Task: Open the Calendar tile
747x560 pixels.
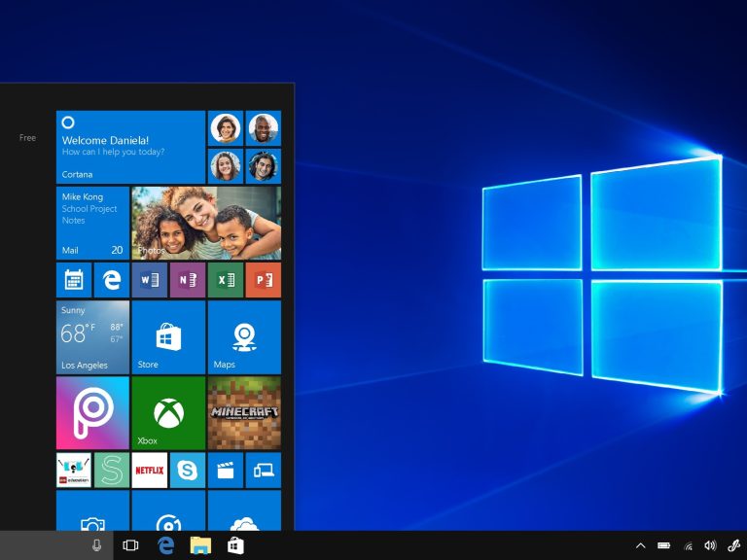Action: pos(74,280)
